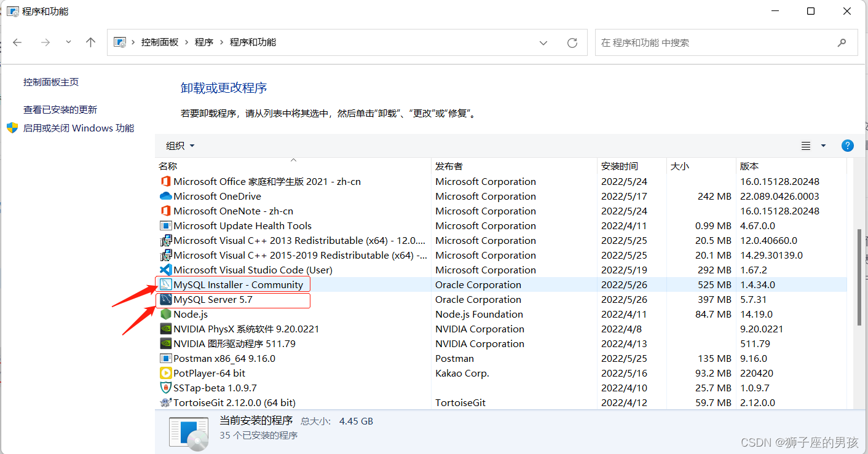Expand the address bar history dropdown
The width and height of the screenshot is (868, 454).
(543, 43)
